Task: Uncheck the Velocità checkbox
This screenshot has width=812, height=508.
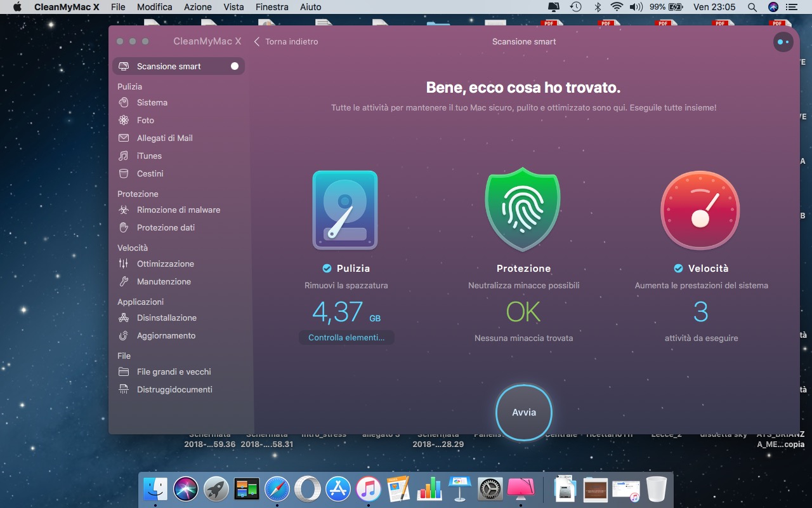Action: [678, 268]
